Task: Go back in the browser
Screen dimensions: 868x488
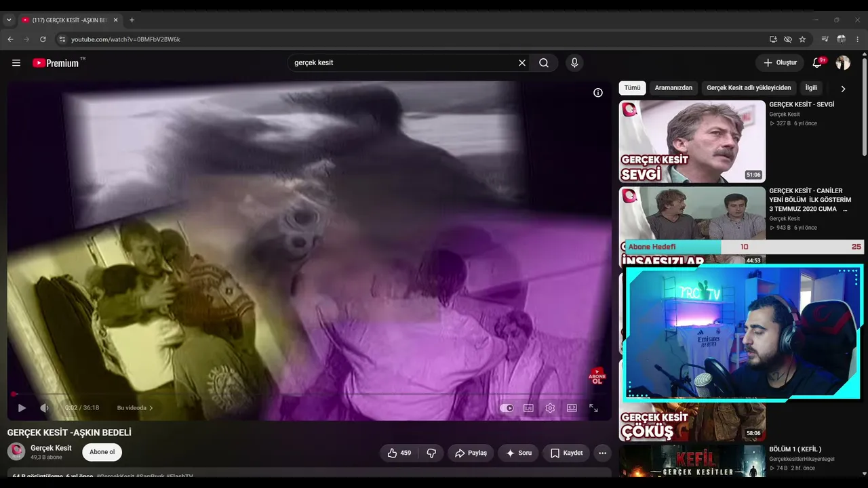Action: [10, 39]
